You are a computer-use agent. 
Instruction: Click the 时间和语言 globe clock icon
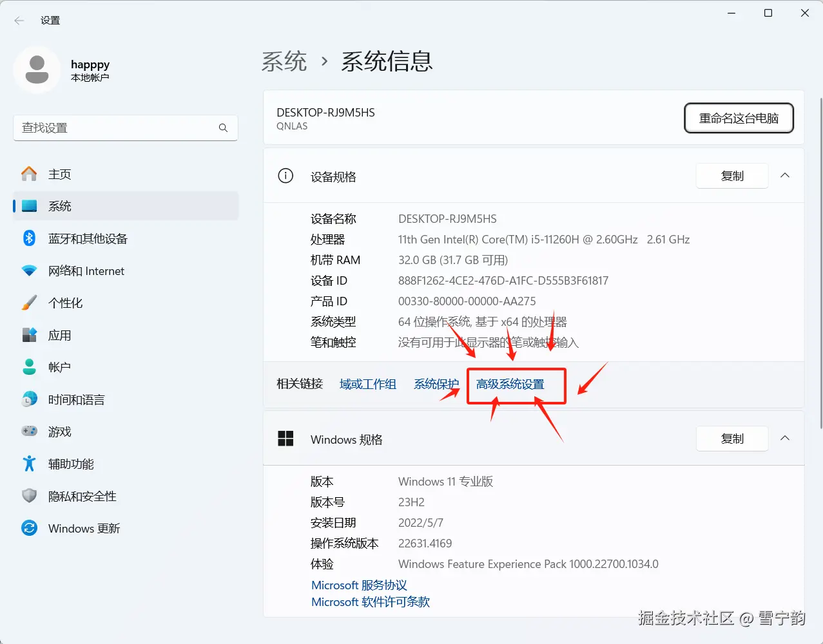[x=29, y=399]
